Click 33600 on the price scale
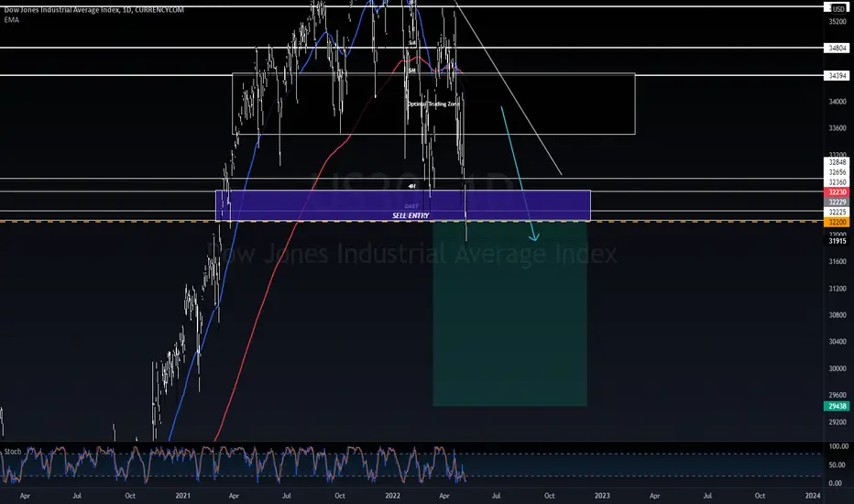 838,128
